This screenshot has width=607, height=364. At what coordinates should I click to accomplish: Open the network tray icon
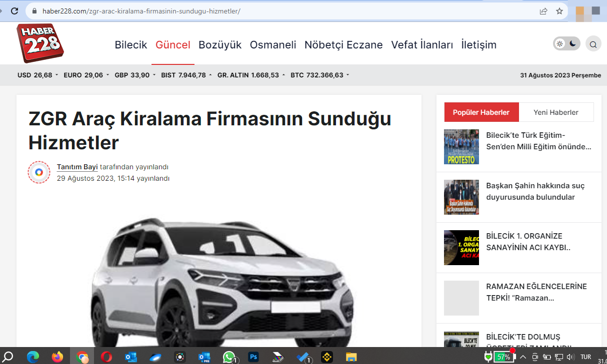(559, 357)
